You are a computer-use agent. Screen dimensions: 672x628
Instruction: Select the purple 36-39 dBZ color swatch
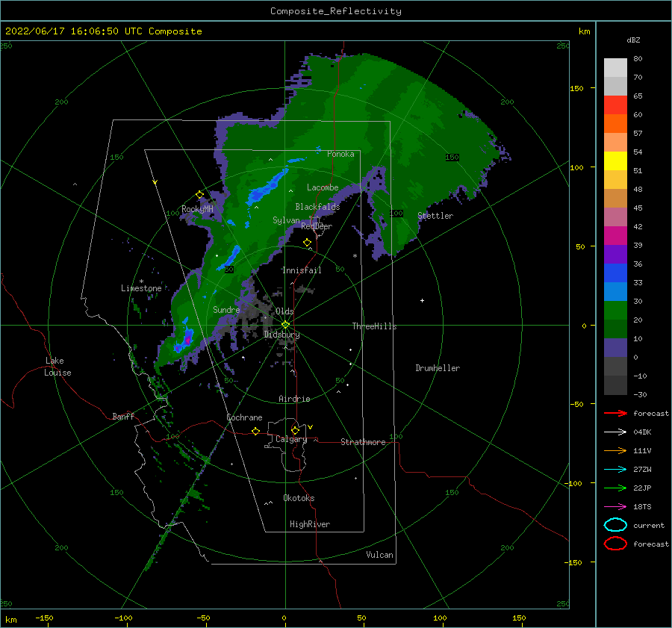[x=615, y=255]
